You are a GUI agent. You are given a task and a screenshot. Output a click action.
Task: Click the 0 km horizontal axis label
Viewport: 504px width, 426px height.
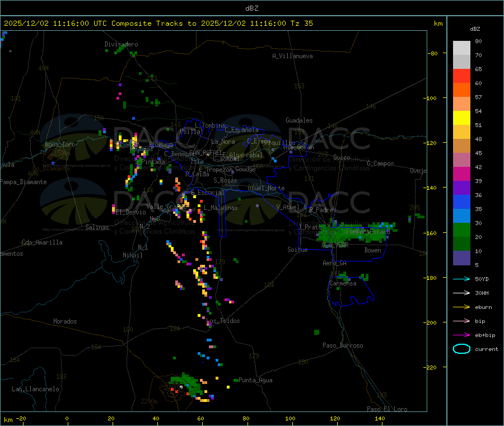click(x=67, y=418)
